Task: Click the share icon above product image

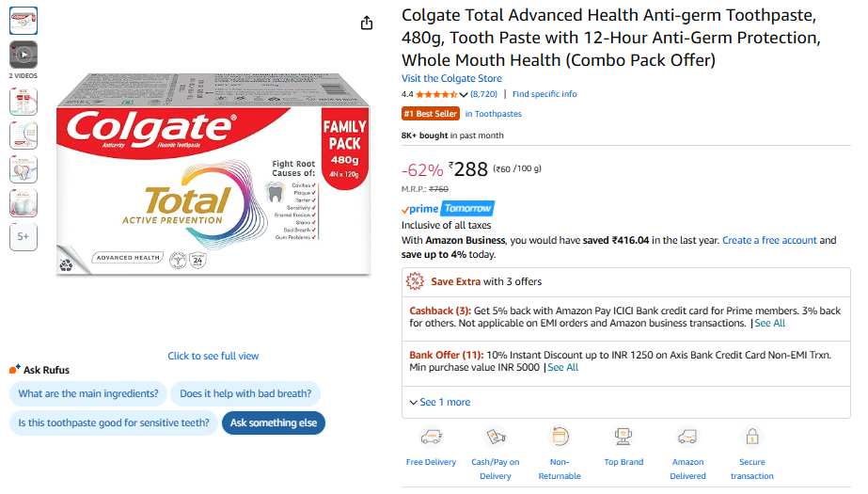Action: click(x=367, y=24)
